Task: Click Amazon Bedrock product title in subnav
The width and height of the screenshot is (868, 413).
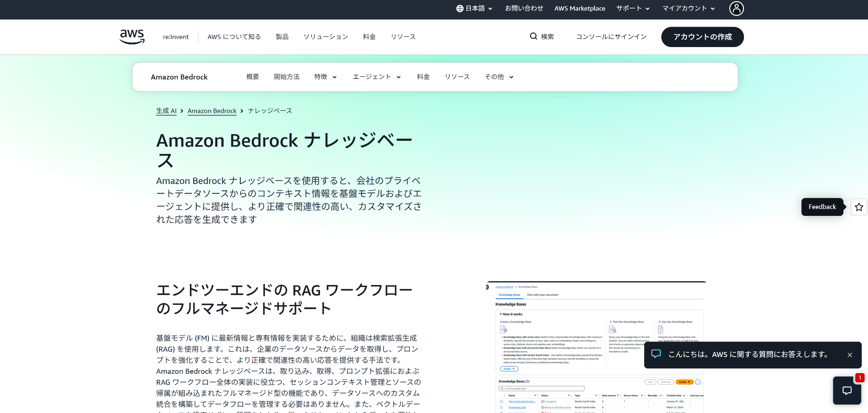Action: 179,77
